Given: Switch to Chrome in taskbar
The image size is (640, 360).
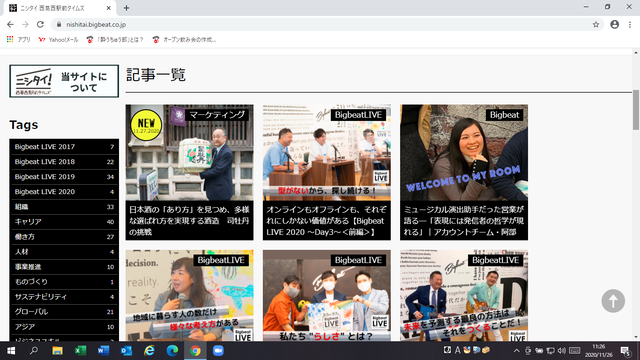Looking at the screenshot, I should click(195, 351).
